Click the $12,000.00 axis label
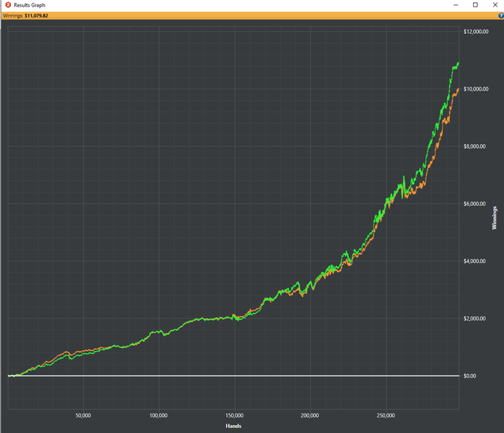 (476, 32)
